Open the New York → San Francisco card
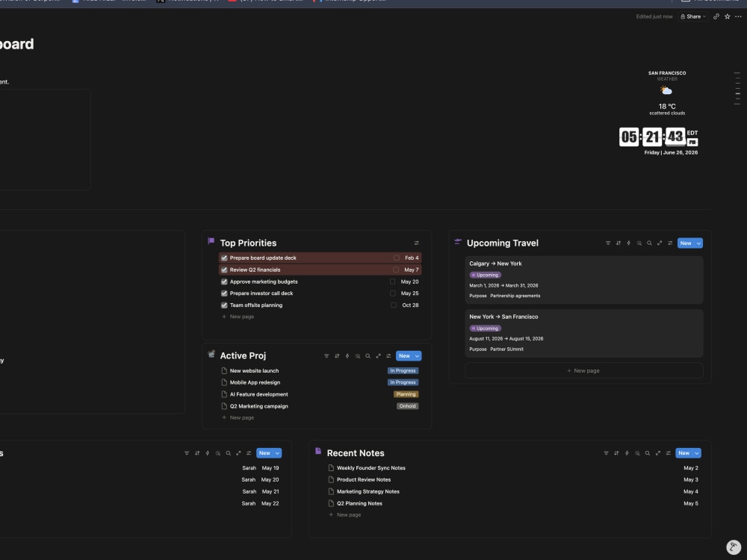This screenshot has height=560, width=747. (x=583, y=333)
